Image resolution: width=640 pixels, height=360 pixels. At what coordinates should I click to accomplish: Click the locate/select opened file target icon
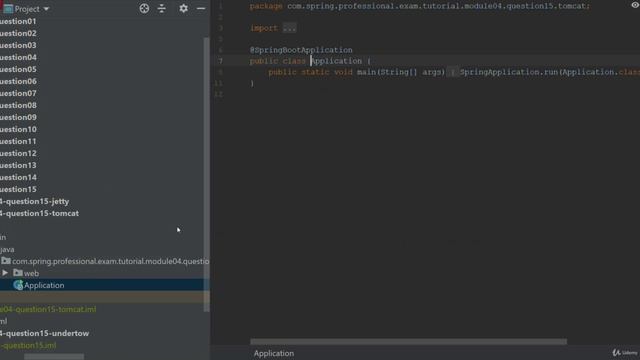144,9
